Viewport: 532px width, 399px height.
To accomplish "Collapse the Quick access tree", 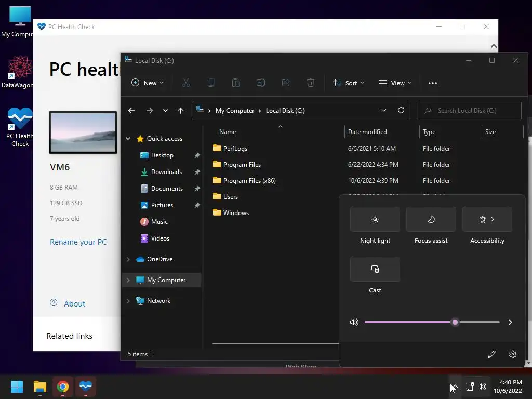I will point(128,138).
